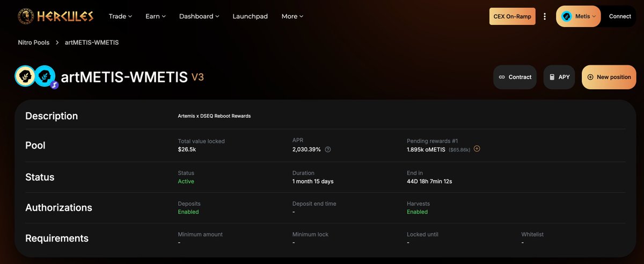The height and width of the screenshot is (264, 644).
Task: Click the V3 version label
Action: pos(197,77)
